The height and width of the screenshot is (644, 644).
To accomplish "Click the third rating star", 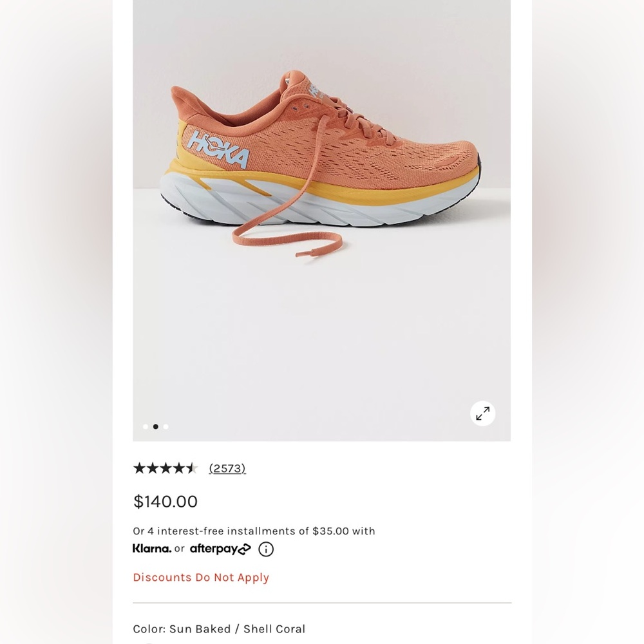I will coord(165,468).
